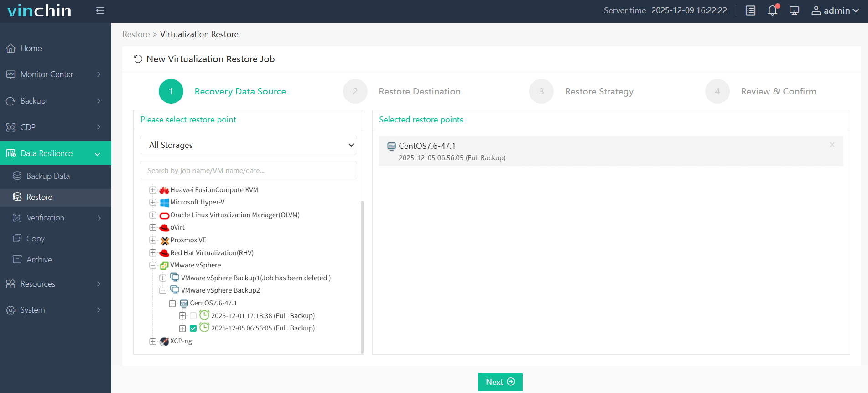Toggle the sidebar collapse hamburger icon
The image size is (868, 393).
click(x=100, y=10)
